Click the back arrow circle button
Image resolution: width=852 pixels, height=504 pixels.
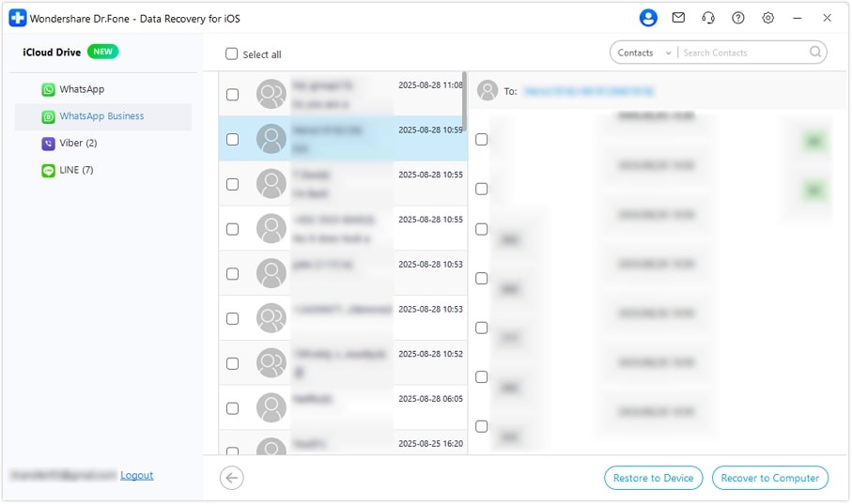(231, 478)
